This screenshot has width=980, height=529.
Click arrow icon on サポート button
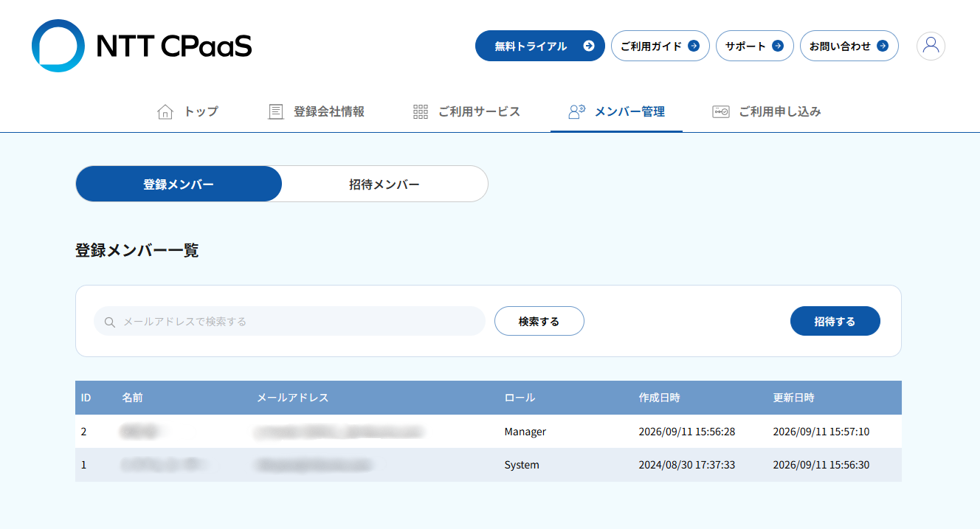click(x=777, y=46)
